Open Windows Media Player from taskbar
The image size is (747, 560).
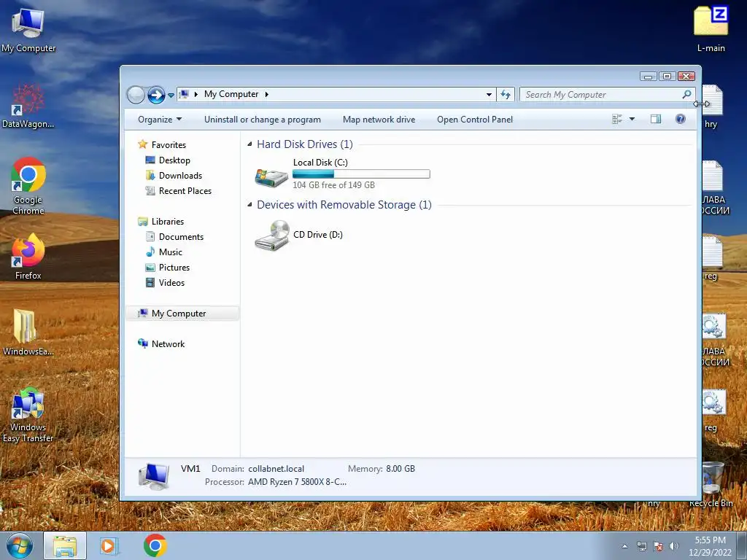click(108, 545)
